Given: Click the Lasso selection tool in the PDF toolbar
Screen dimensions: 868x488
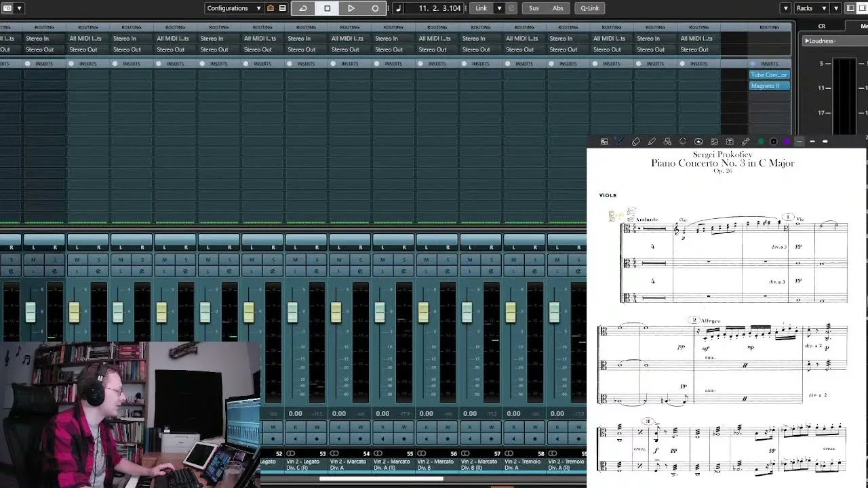Looking at the screenshot, I should pyautogui.click(x=683, y=141).
